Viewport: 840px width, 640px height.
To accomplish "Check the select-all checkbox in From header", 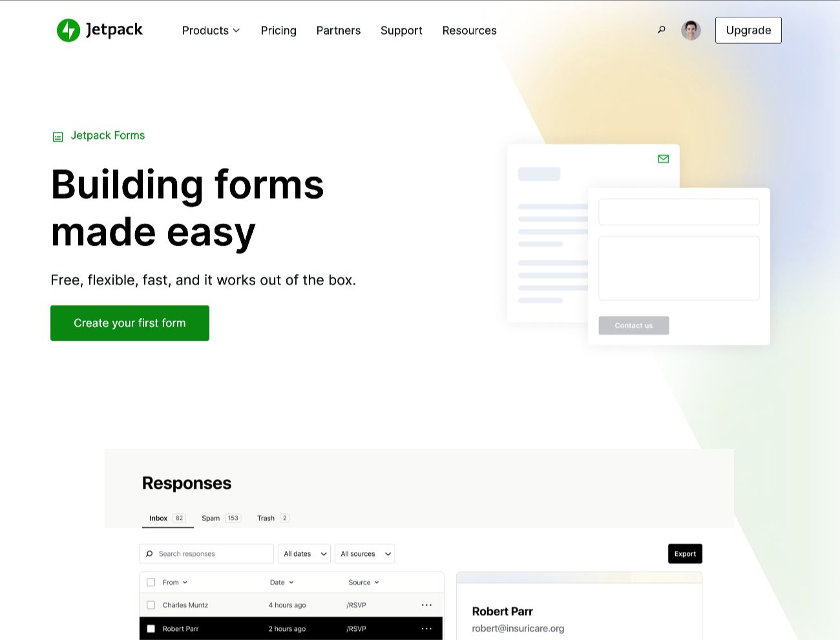I will click(x=151, y=582).
